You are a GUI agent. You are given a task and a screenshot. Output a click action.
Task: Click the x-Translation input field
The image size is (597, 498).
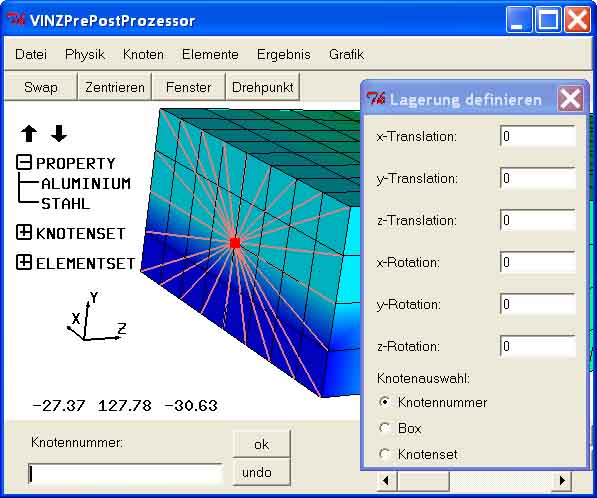(537, 136)
